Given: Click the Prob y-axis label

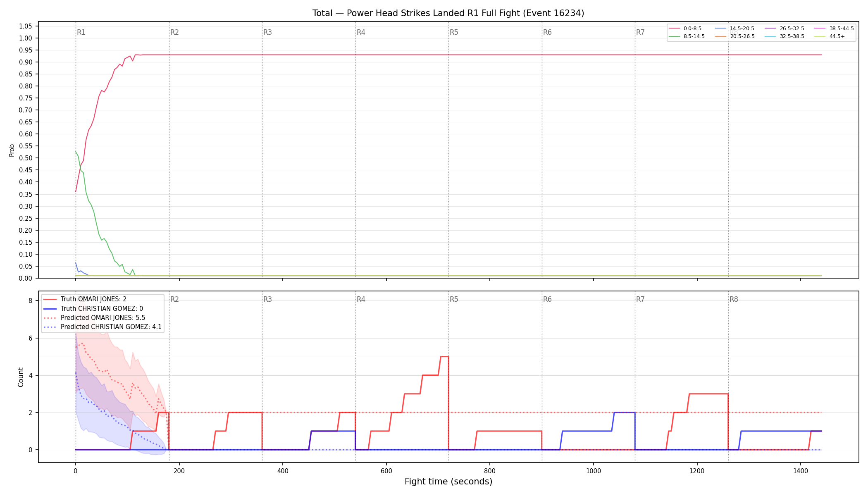Looking at the screenshot, I should click(x=12, y=150).
